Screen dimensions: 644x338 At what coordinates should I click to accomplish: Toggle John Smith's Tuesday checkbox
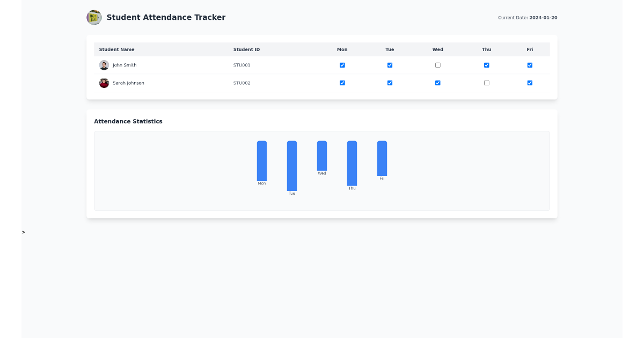390,65
